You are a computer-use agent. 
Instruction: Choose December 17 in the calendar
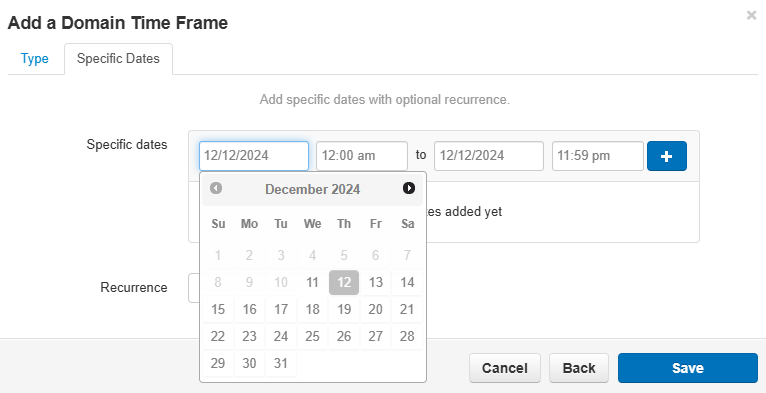click(281, 309)
